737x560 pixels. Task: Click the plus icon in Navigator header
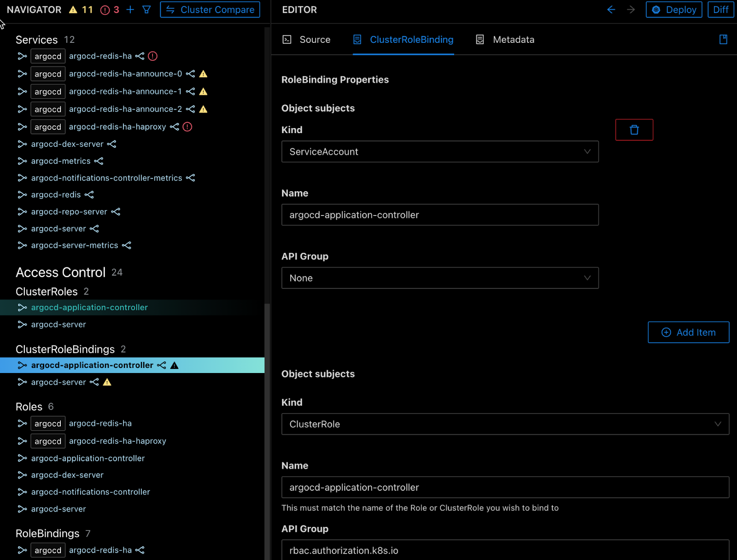point(130,10)
